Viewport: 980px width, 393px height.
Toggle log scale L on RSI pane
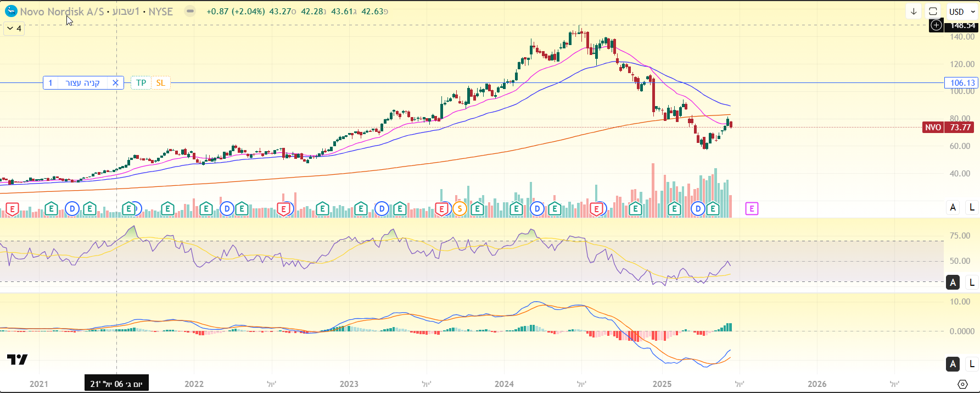(972, 283)
